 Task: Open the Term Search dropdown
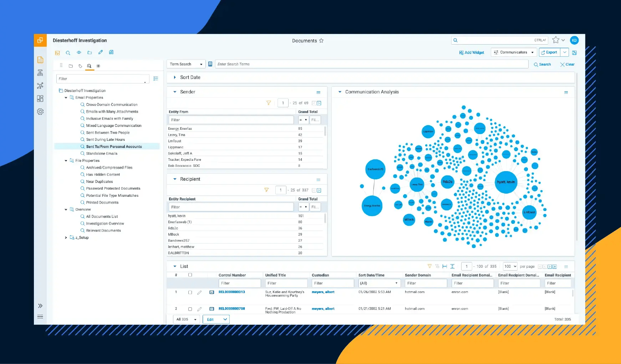point(186,64)
